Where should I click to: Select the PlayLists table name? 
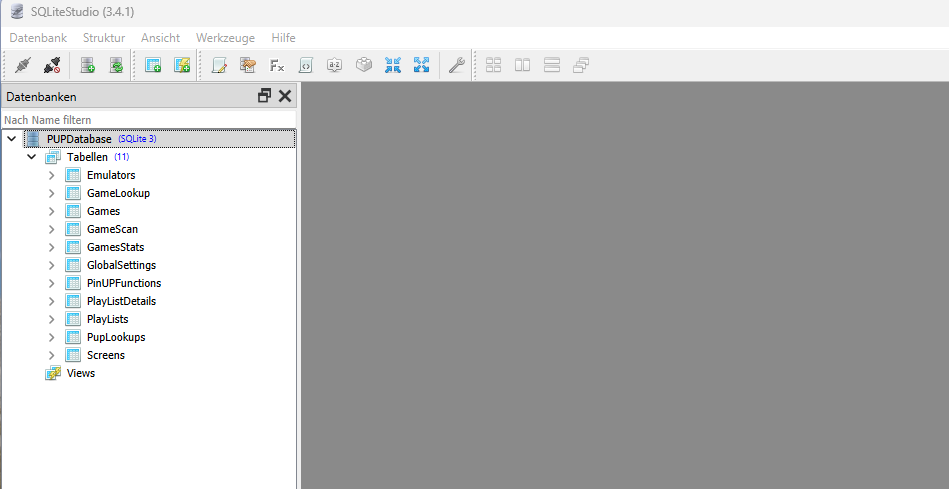click(x=108, y=319)
